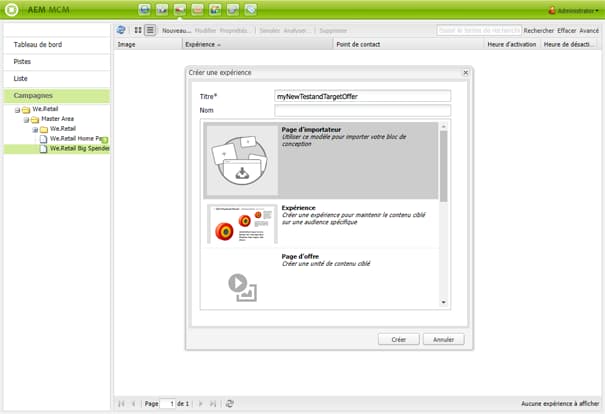Click the refresh icon in paging bar
605x414 pixels.
[230, 404]
